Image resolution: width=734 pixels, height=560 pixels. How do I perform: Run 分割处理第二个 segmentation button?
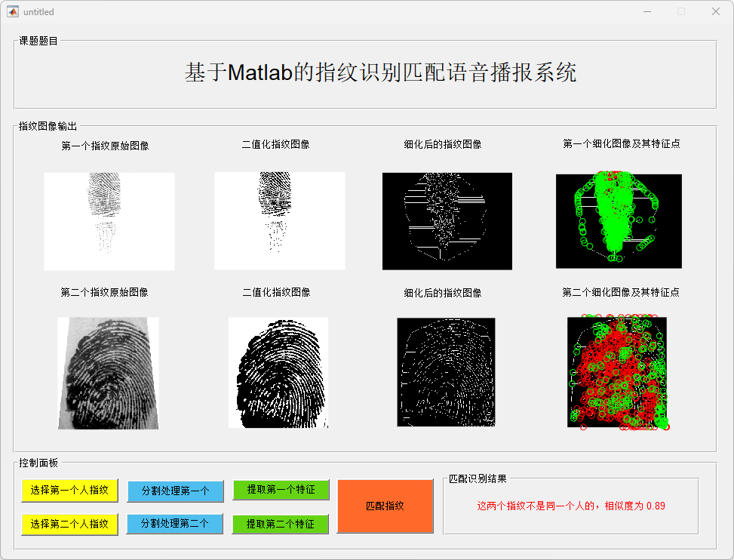tap(174, 524)
